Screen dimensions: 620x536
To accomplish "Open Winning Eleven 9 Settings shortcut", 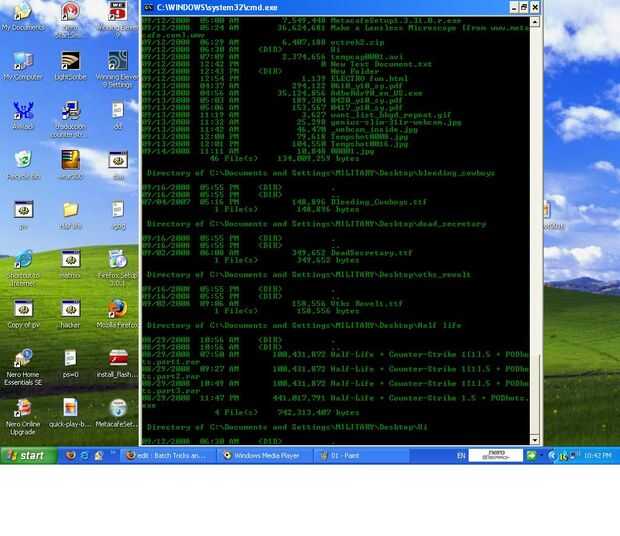I will (x=117, y=69).
